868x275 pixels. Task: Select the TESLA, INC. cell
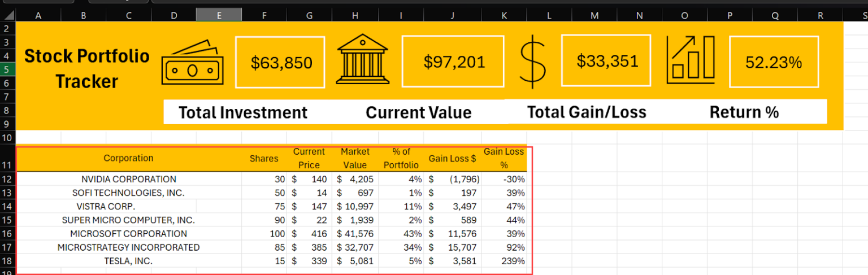point(128,261)
